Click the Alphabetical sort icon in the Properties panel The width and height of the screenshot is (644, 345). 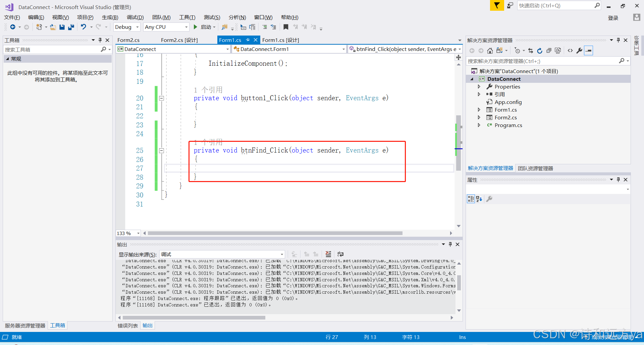point(479,199)
